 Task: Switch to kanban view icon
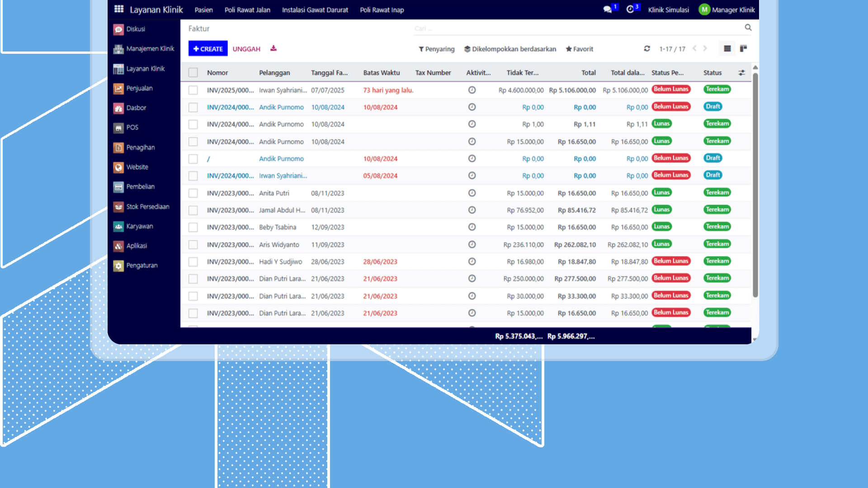[743, 49]
